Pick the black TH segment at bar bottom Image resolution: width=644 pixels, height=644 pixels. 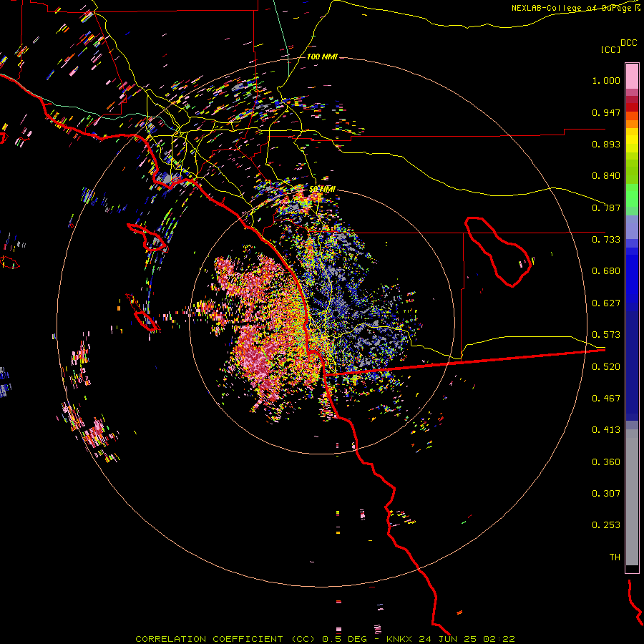click(x=632, y=568)
